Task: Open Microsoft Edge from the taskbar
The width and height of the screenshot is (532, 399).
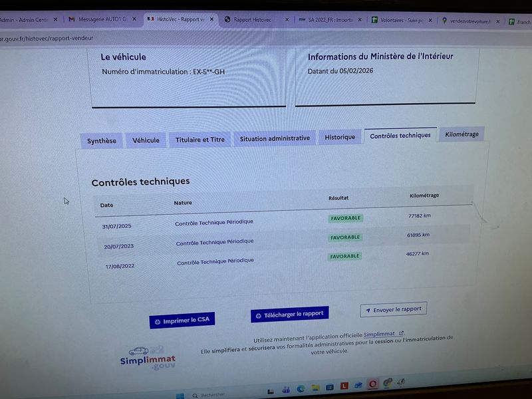Action: [x=301, y=388]
